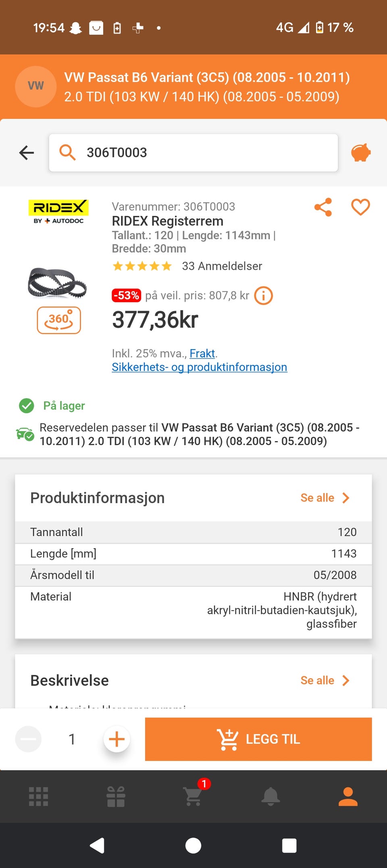Expand Beskrivelse with Se alle
The width and height of the screenshot is (387, 868).
pos(325,680)
